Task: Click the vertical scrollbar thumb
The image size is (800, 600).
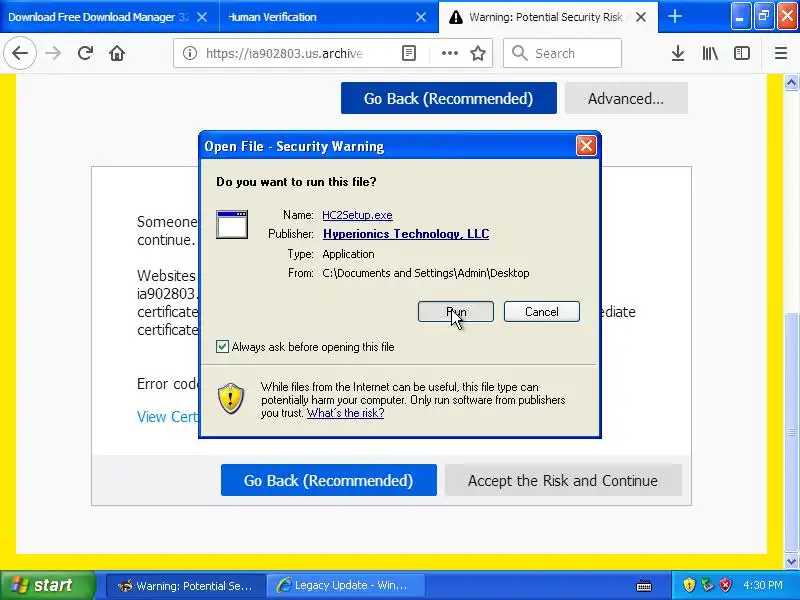Action: pos(791,432)
